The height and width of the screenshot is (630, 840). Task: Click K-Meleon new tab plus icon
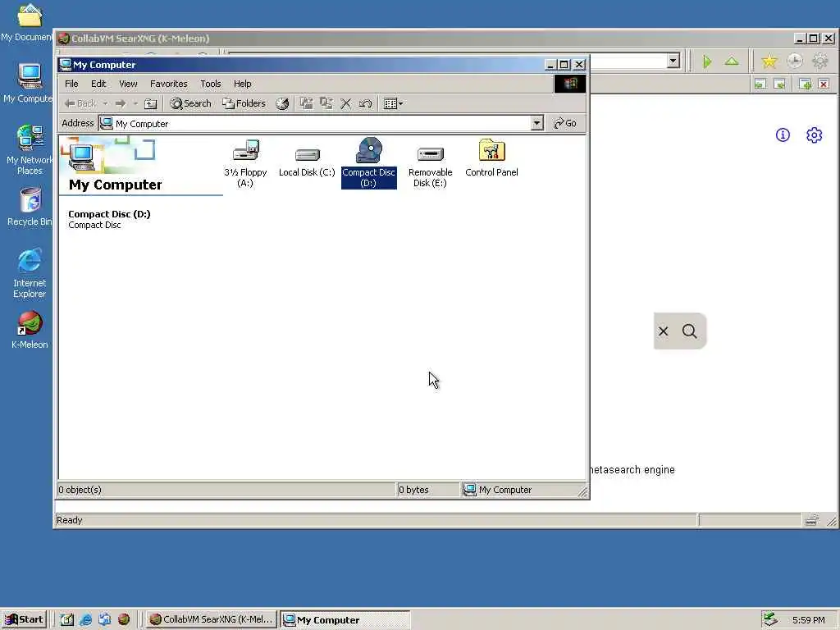point(805,84)
